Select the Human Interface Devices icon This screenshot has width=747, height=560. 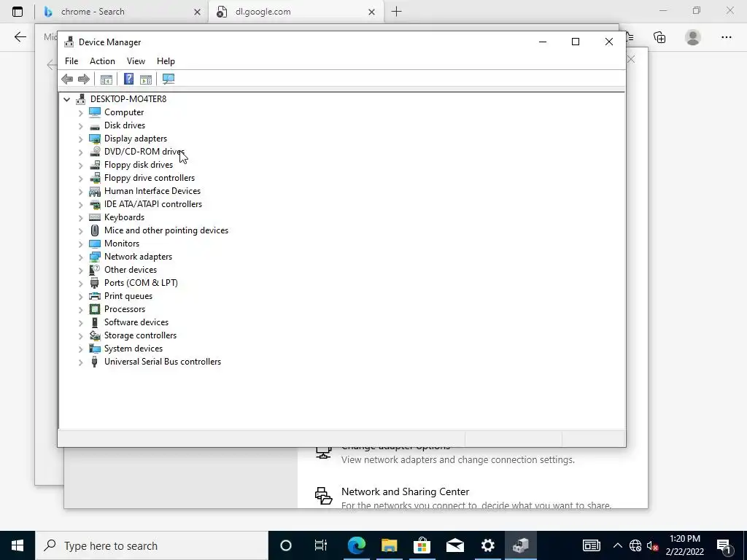coord(95,191)
